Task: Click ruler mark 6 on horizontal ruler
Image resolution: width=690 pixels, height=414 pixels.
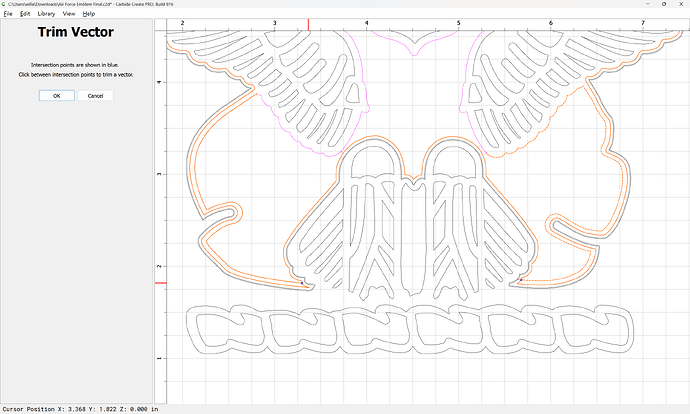Action: coord(551,23)
